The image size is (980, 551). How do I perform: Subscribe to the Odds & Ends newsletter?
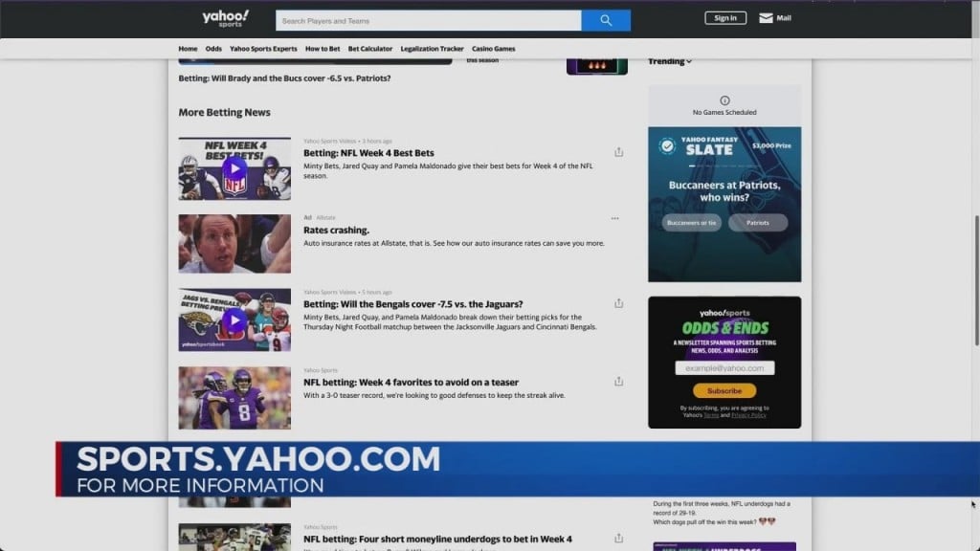coord(724,390)
